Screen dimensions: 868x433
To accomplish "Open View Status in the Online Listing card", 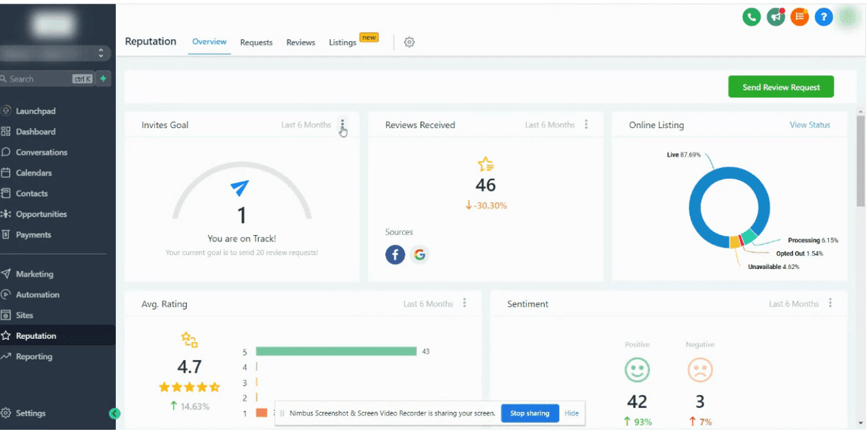I will pos(809,125).
